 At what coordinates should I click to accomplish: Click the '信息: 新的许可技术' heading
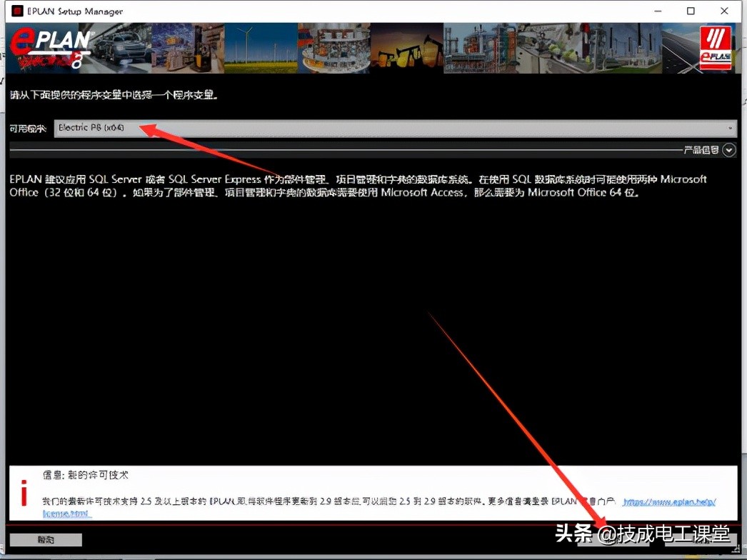(x=85, y=475)
